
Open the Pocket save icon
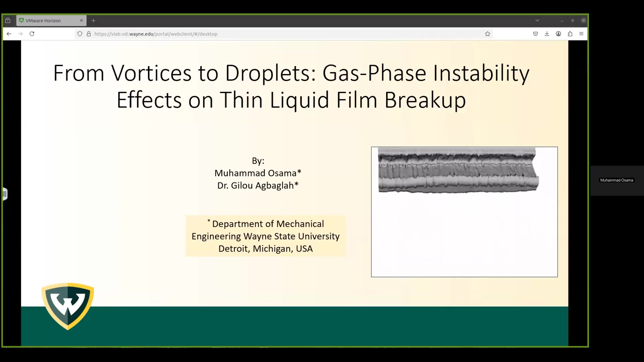coord(536,34)
